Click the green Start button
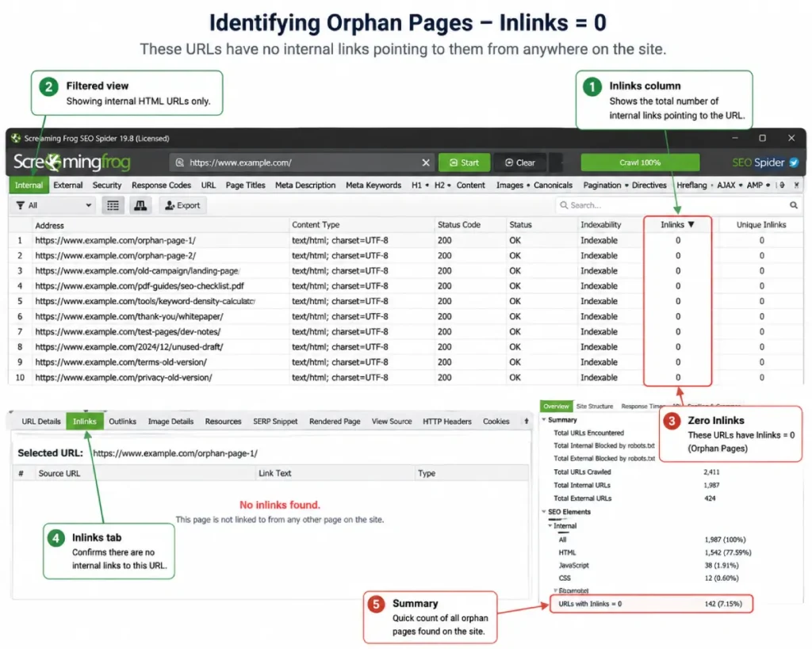This screenshot has height=649, width=812. (465, 162)
